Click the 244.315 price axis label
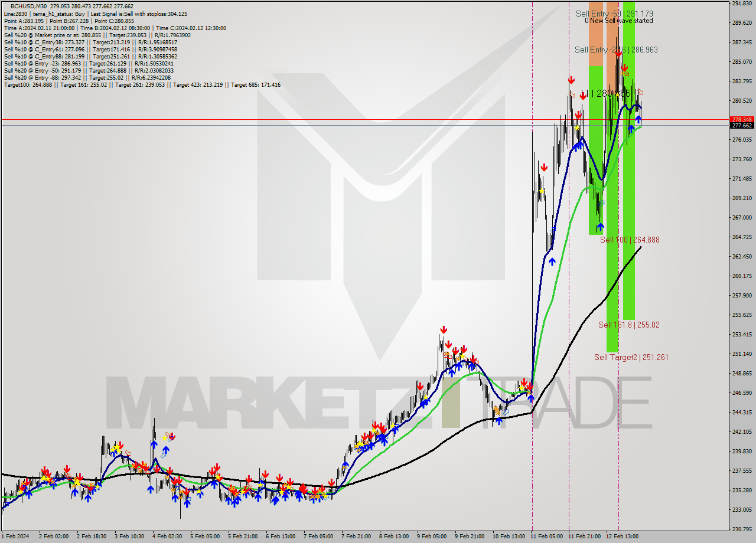Viewport: 756px width, 543px height. click(742, 412)
